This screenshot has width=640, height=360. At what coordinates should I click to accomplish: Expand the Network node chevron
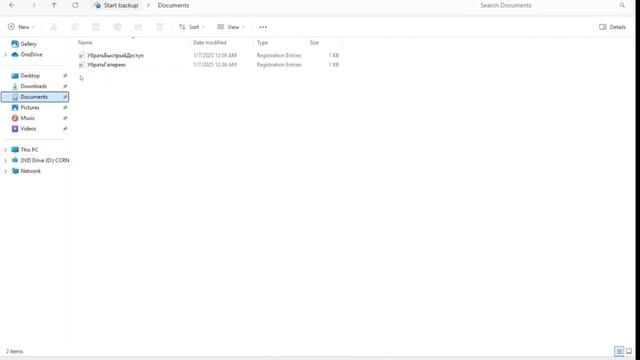(5, 171)
